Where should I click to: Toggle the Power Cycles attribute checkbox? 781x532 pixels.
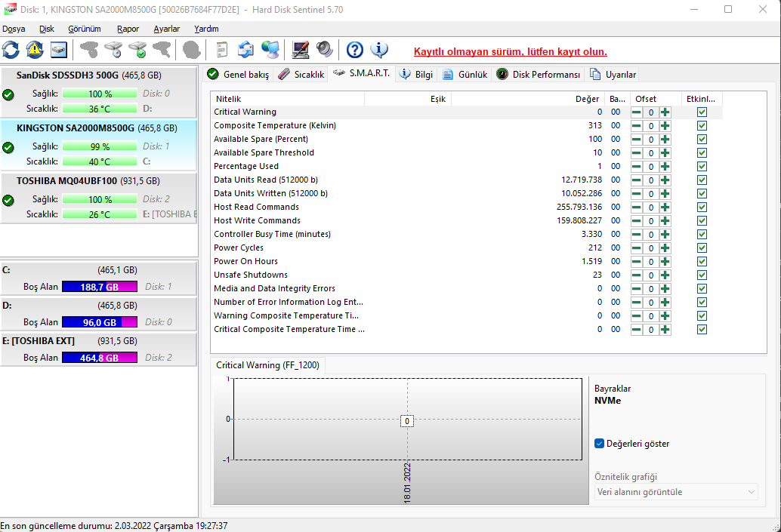pyautogui.click(x=702, y=248)
